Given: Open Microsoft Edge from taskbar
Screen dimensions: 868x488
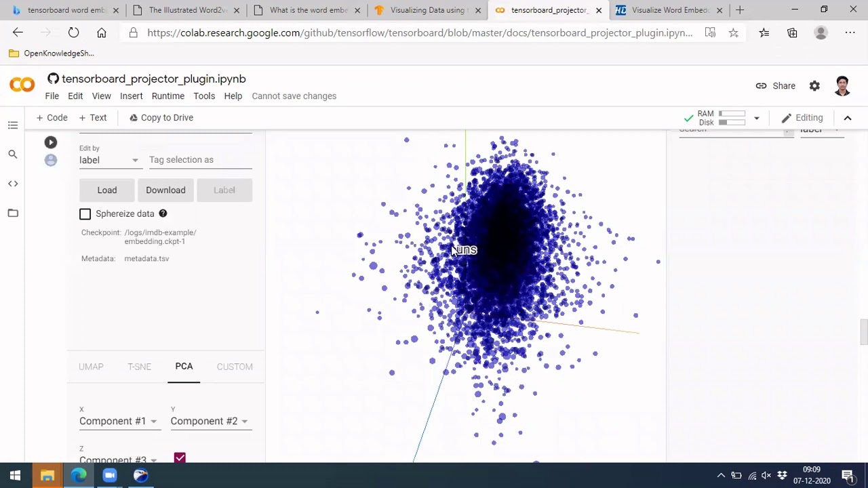Looking at the screenshot, I should tap(79, 475).
